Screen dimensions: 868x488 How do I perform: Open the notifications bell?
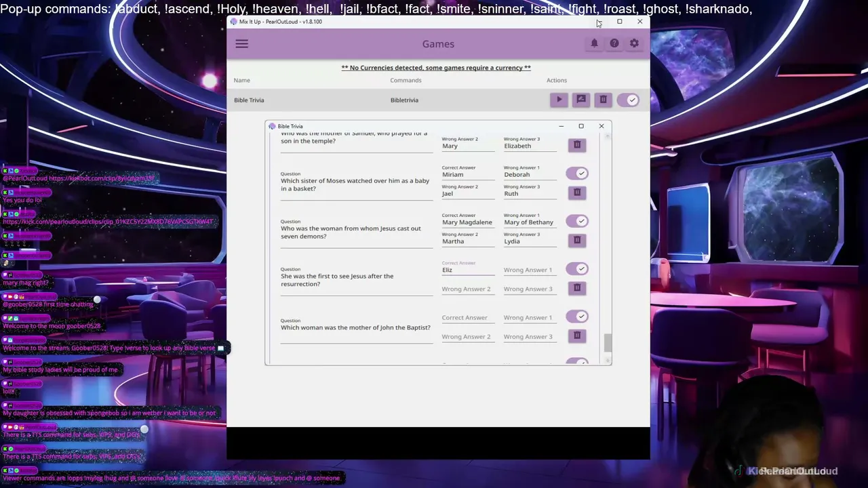[x=594, y=43]
